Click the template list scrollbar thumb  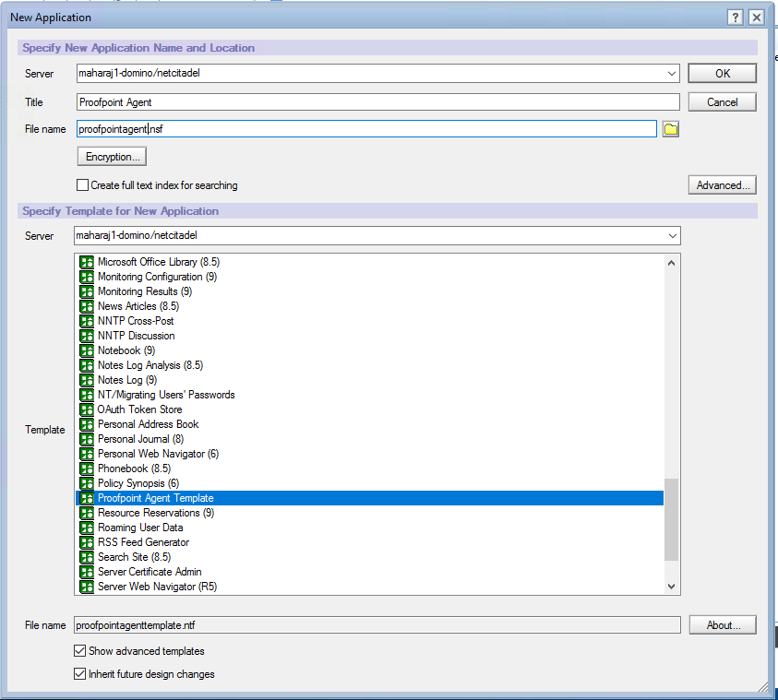[671, 519]
